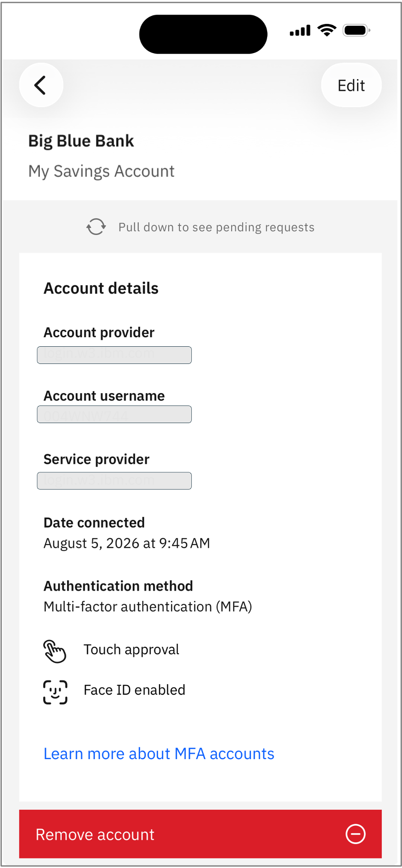
Task: Tap the back arrow button
Action: pyautogui.click(x=41, y=85)
